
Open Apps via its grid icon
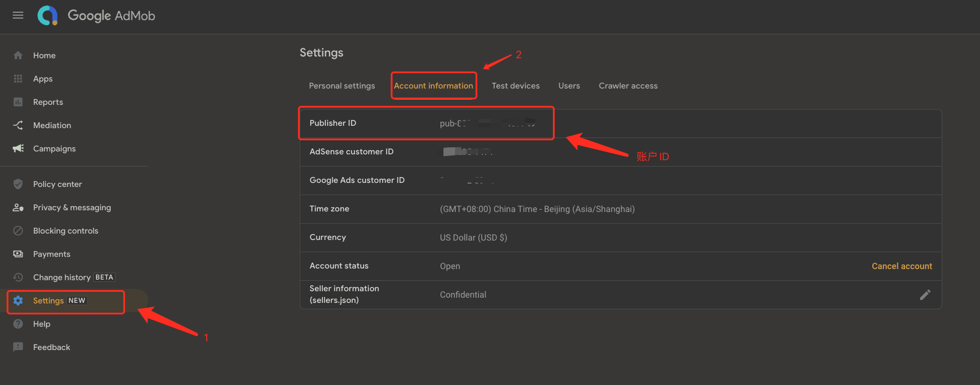(18, 79)
